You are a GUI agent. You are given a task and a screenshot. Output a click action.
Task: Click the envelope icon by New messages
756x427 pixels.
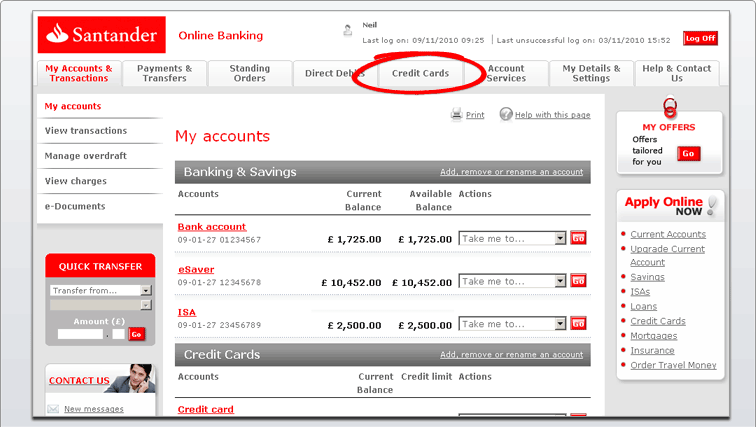pyautogui.click(x=53, y=409)
